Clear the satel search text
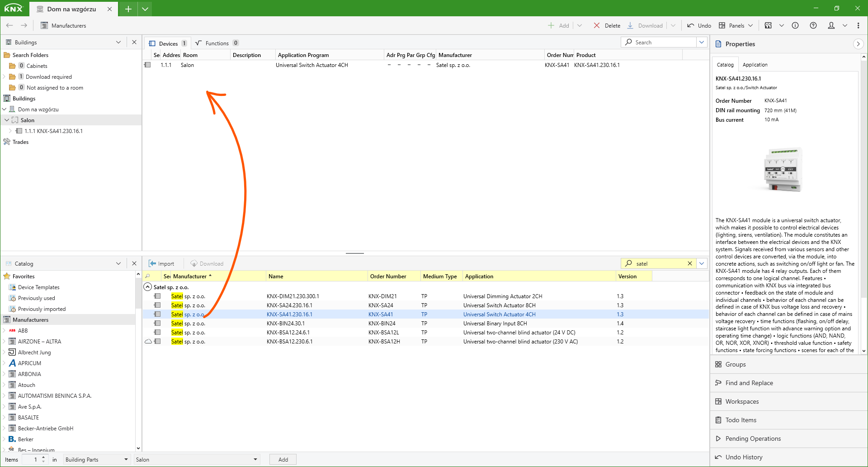This screenshot has width=868, height=467. [689, 263]
